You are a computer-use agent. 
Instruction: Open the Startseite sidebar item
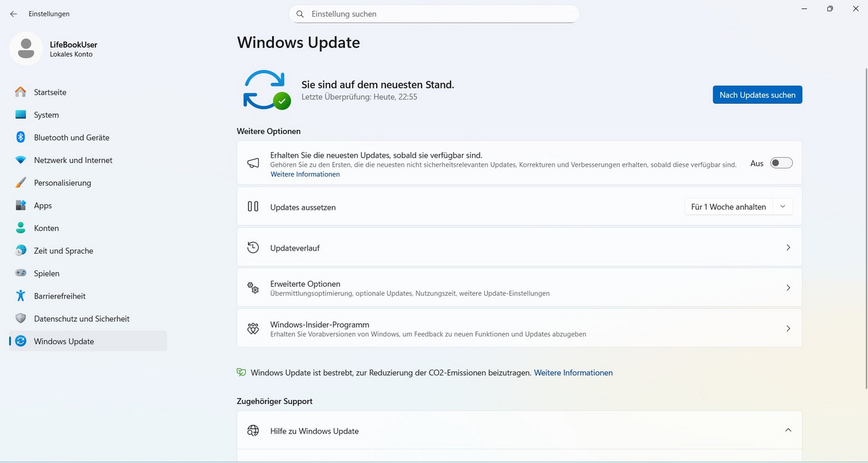[x=50, y=92]
